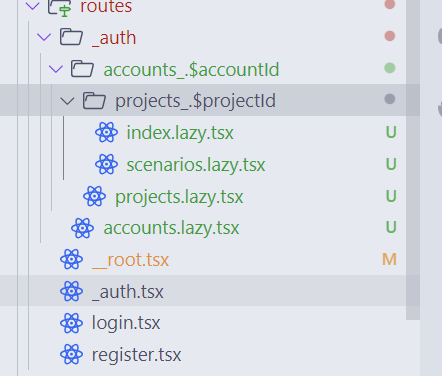Screen dimensions: 442x376
Task: Open projects.lazy.tsx file
Action: (179, 197)
